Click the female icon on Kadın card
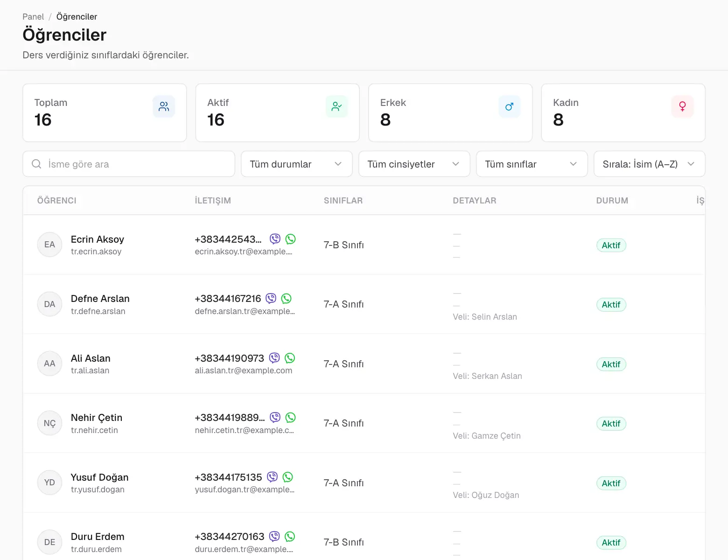 [682, 106]
